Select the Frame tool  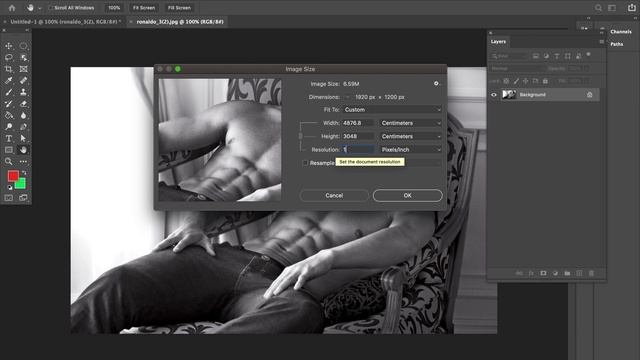[23, 69]
